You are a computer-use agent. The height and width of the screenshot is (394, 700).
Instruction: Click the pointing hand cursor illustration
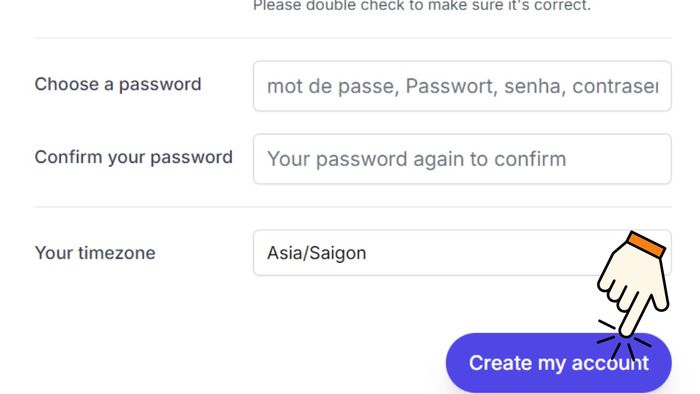coord(633,285)
